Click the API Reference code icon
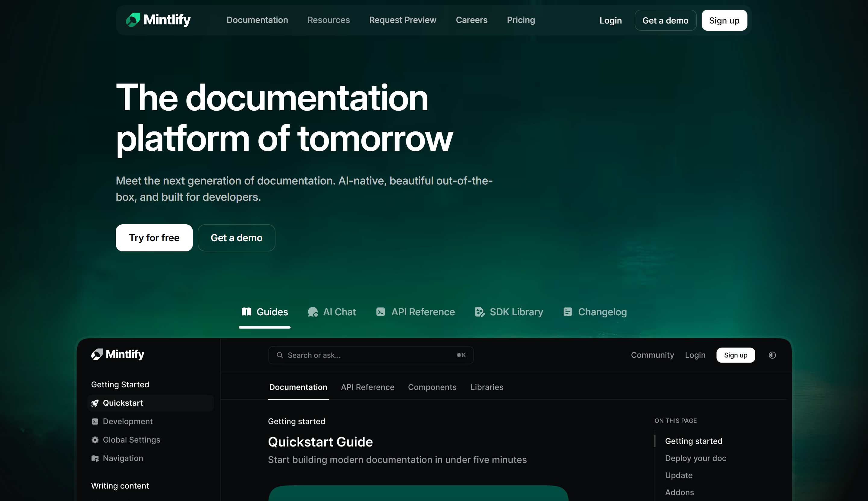The image size is (868, 501). click(380, 312)
